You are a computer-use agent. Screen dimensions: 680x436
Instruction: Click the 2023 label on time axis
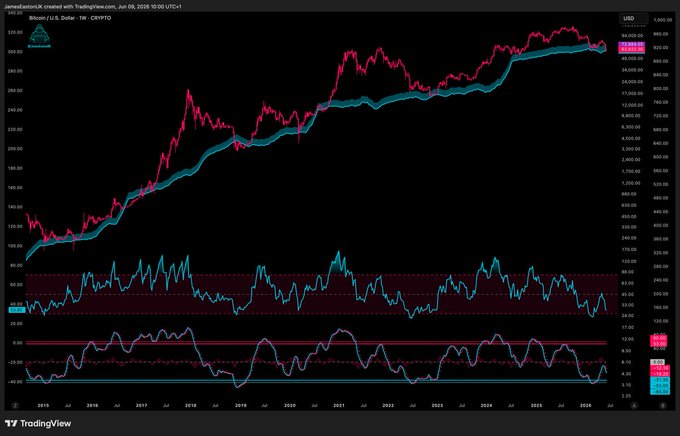click(x=437, y=406)
